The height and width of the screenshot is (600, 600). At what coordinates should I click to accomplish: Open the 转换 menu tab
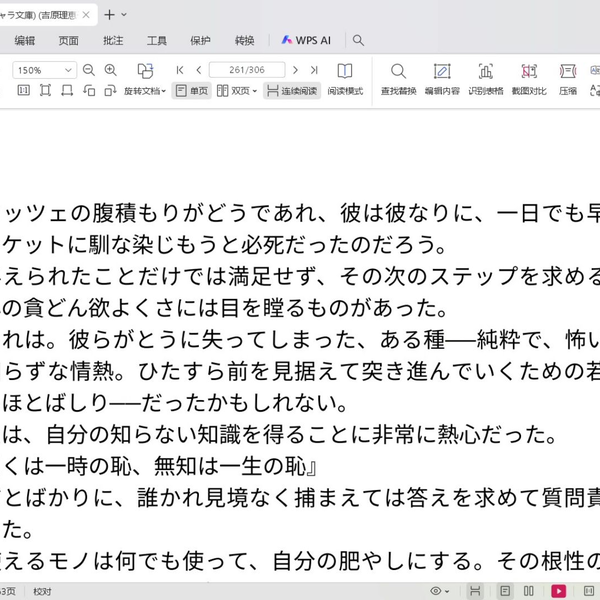[x=245, y=41]
